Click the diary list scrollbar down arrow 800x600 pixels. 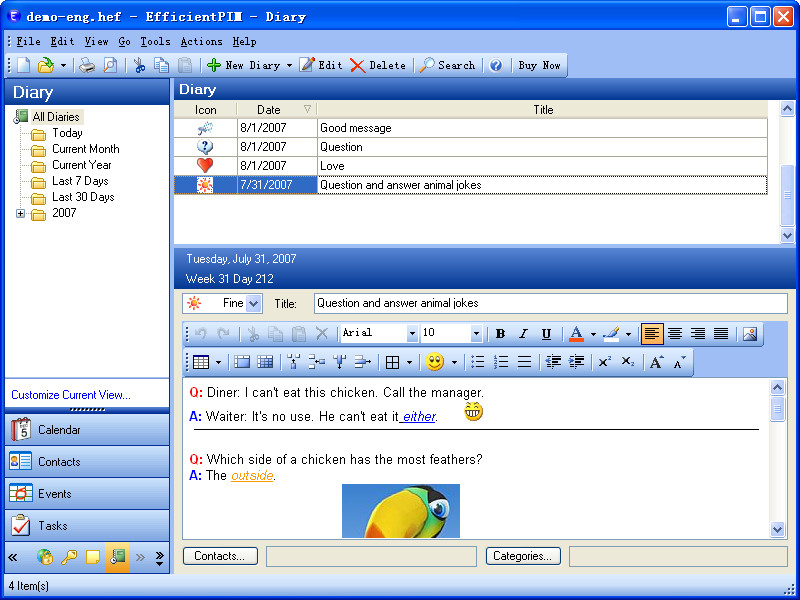[787, 235]
